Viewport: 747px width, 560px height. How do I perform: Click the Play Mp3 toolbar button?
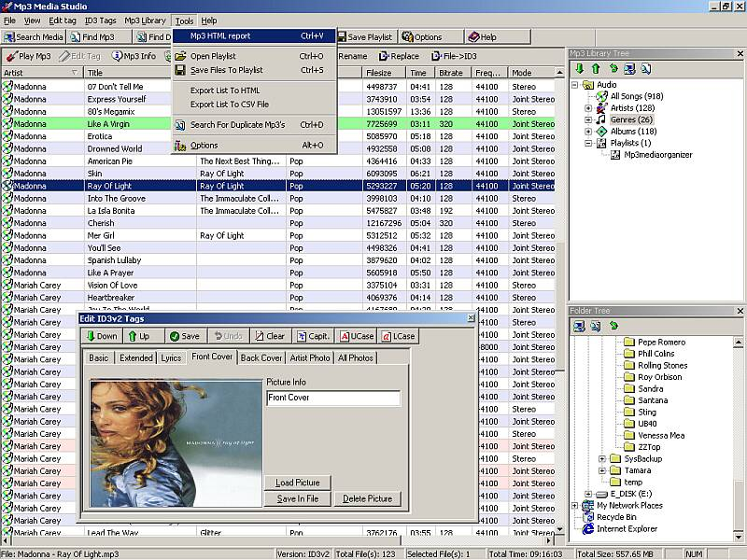click(x=29, y=56)
